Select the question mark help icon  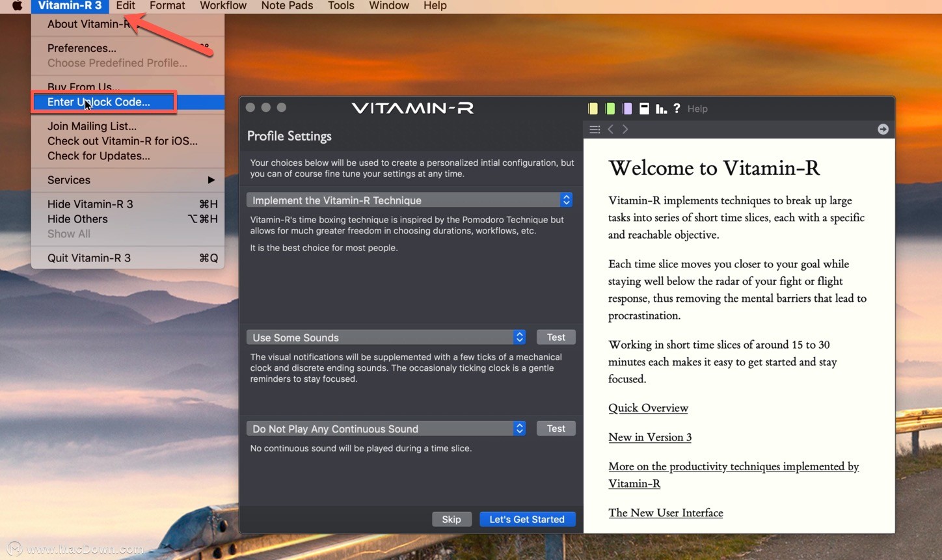point(677,109)
